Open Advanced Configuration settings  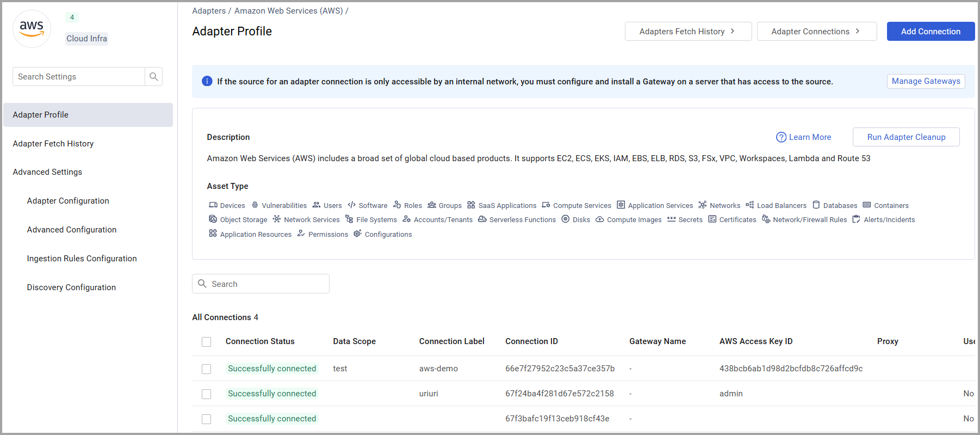click(72, 230)
